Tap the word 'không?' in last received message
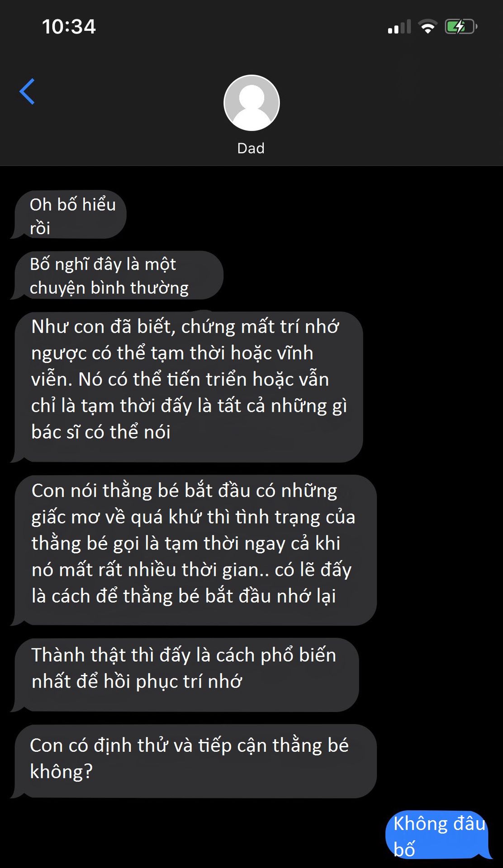 pyautogui.click(x=61, y=771)
